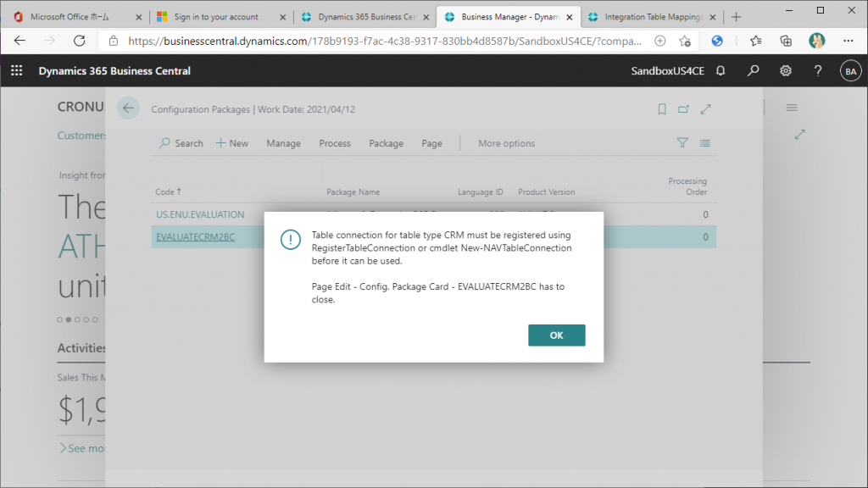Sort by the Code column header

click(x=169, y=191)
